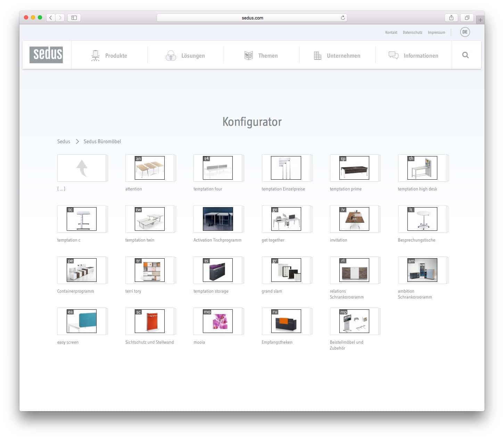Toggle the Safari sidebar button

click(74, 18)
